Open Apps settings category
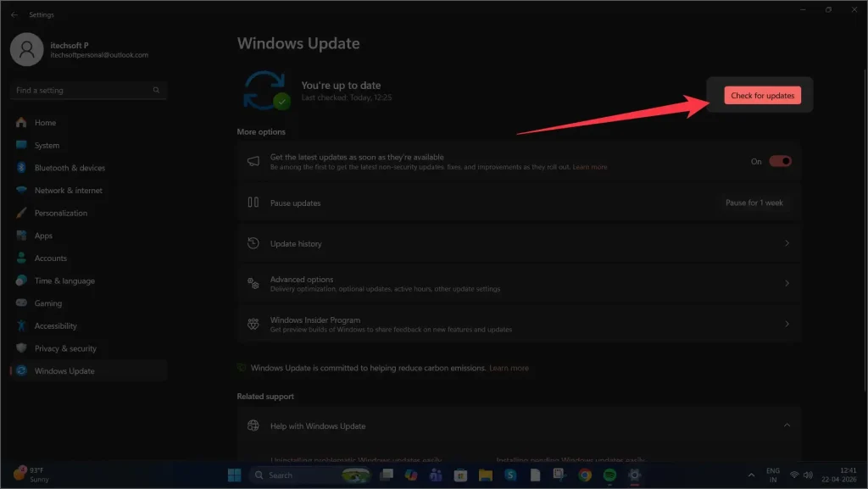 (x=88, y=236)
